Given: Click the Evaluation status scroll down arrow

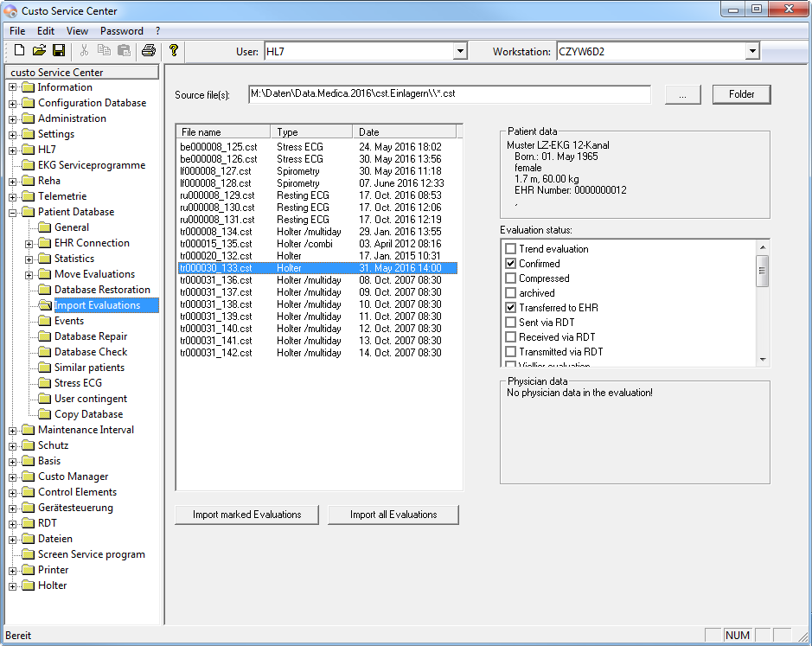Looking at the screenshot, I should [x=763, y=360].
